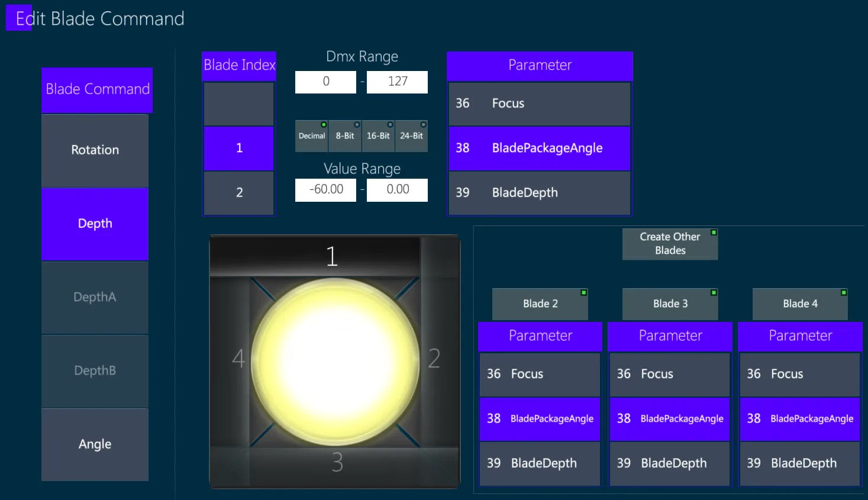Switch to 8-Bit format
Viewport: 868px width, 500px height.
(345, 136)
